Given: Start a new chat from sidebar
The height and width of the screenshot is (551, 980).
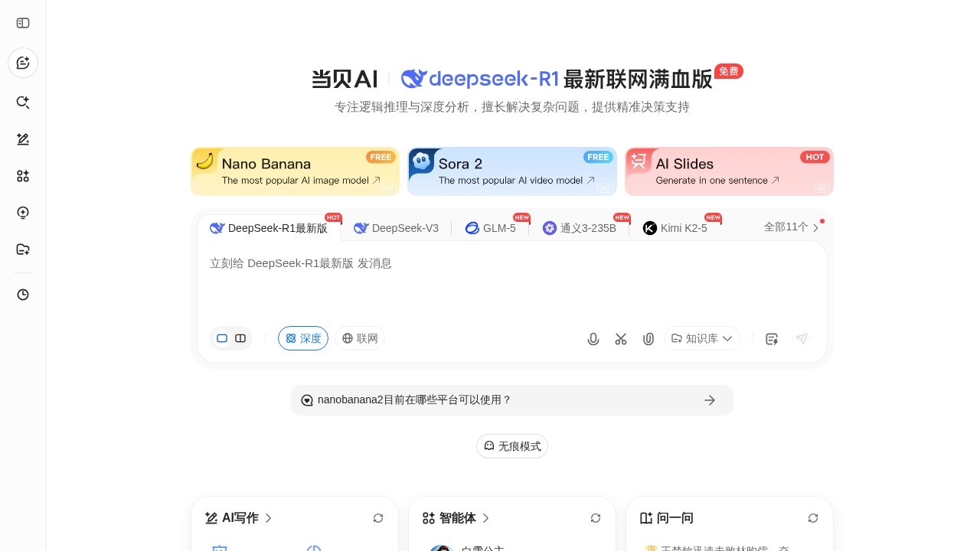Looking at the screenshot, I should coord(23,63).
